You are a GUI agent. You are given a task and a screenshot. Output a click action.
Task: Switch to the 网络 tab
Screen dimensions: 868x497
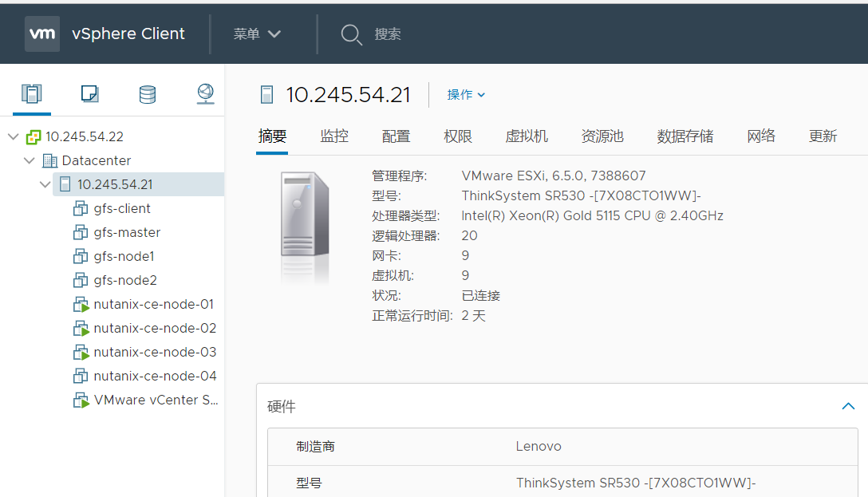761,136
